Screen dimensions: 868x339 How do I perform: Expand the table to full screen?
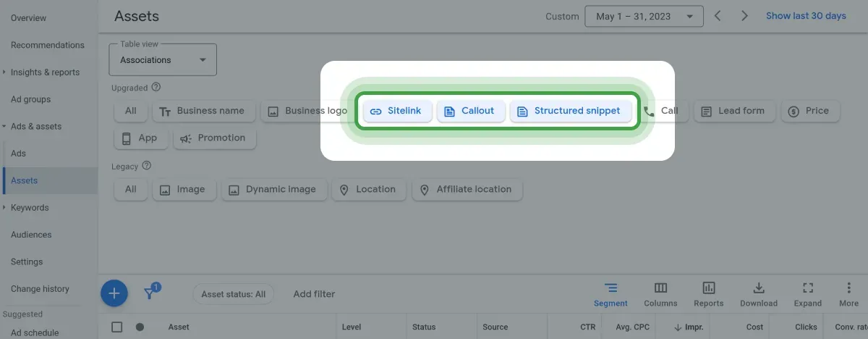[807, 294]
